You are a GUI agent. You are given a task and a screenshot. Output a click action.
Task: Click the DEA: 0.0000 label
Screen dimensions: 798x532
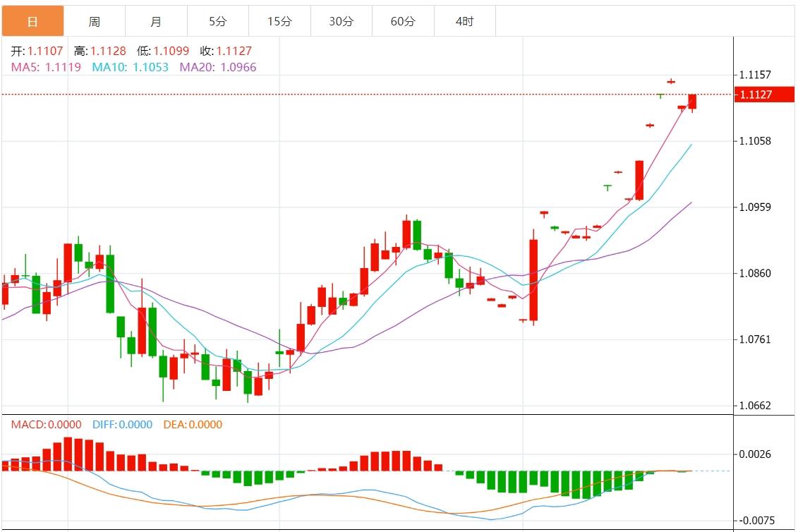tap(193, 425)
